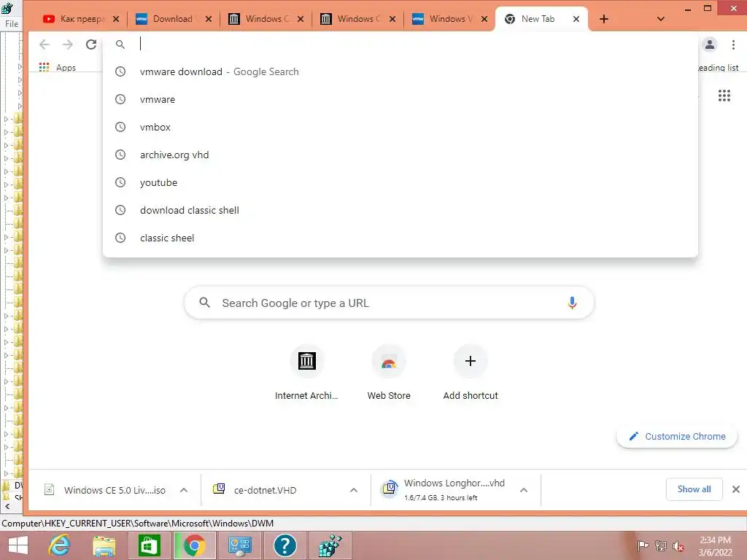
Task: Choose suggestion vmware download Google Search
Action: click(400, 71)
